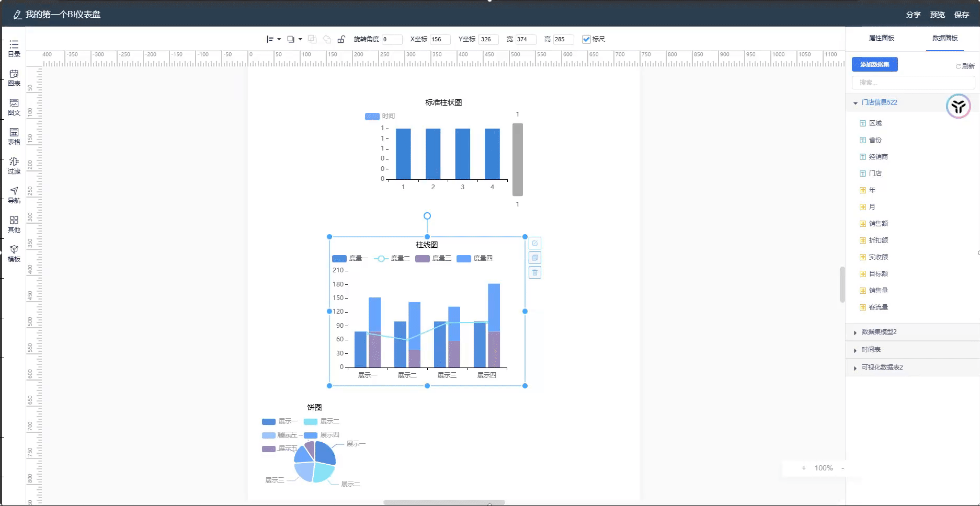Image resolution: width=980 pixels, height=506 pixels.
Task: Click the ungroup components toolbar icon
Action: pos(327,39)
